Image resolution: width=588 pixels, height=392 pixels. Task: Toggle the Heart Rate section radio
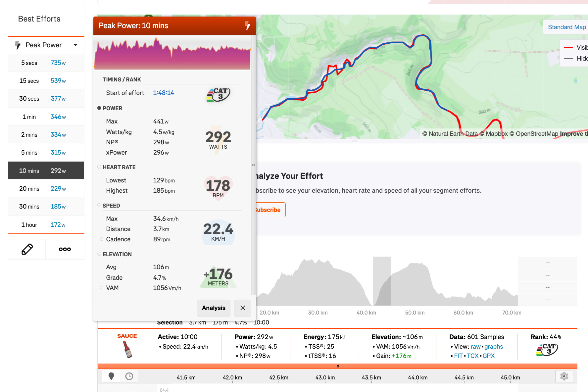pyautogui.click(x=99, y=167)
